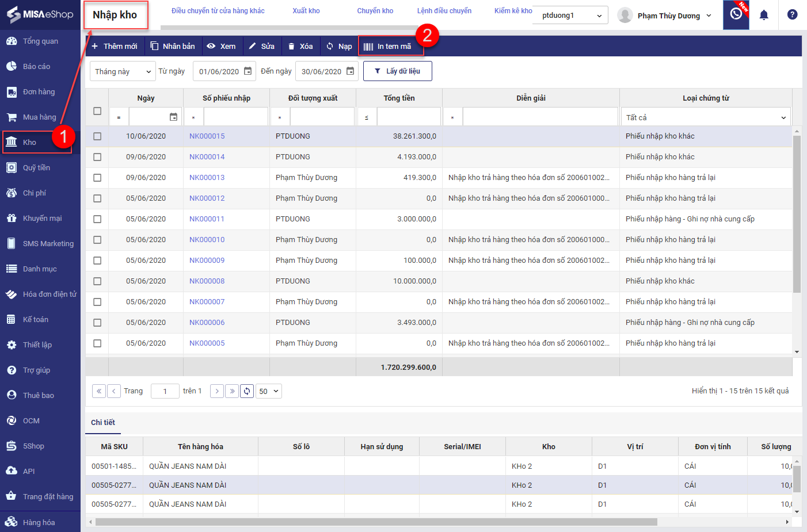Click the Nạp refresh toolbar icon
The width and height of the screenshot is (807, 532).
click(330, 46)
